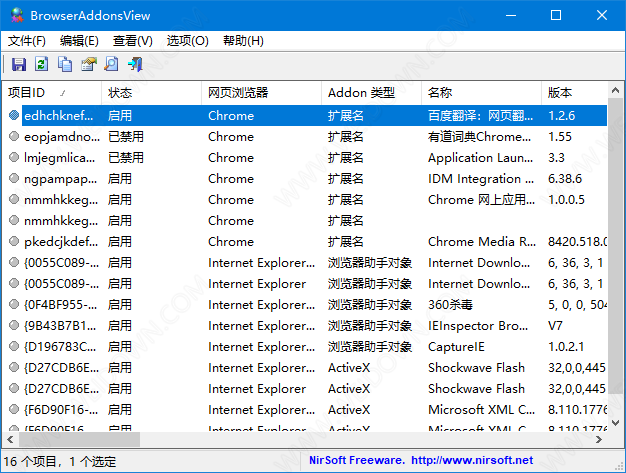Image resolution: width=626 pixels, height=473 pixels.
Task: Select the Chrome Media R... name cell
Action: coord(481,241)
